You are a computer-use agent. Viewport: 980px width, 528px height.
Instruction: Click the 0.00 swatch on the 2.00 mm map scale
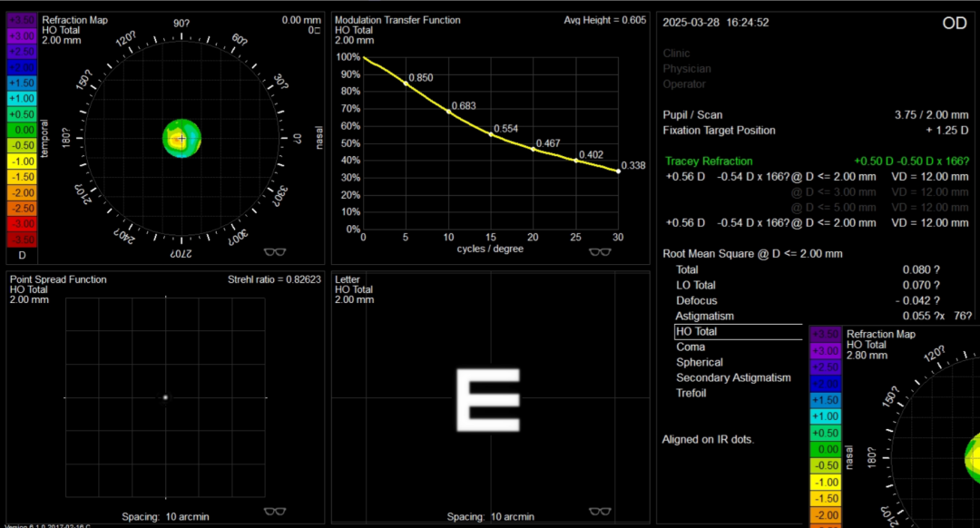[22, 130]
